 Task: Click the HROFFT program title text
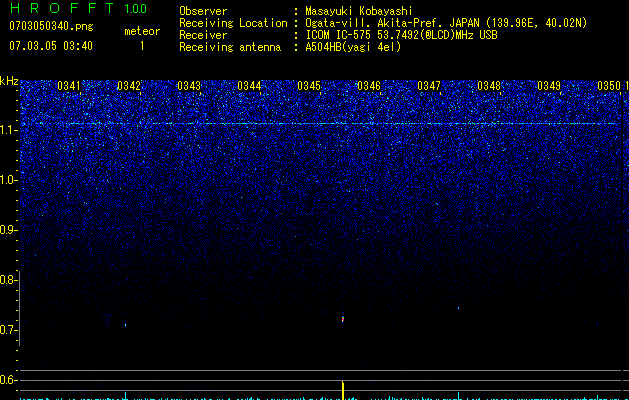(x=61, y=9)
